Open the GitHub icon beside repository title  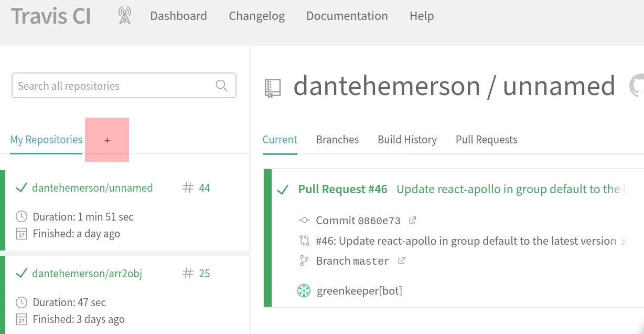pos(637,86)
